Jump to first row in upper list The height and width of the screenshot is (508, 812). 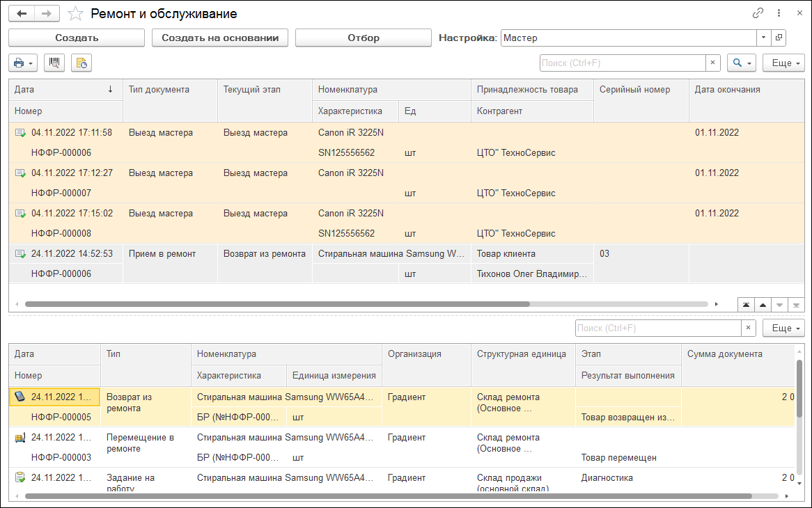[747, 305]
